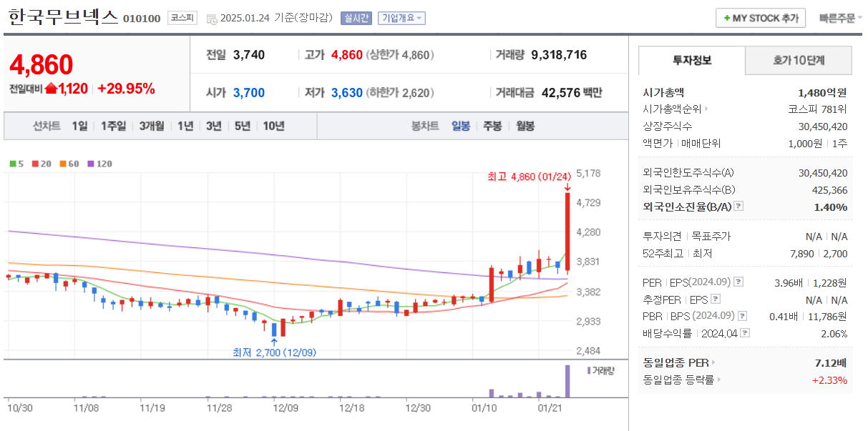Click the green 5-day moving average legend swatch

click(12, 164)
